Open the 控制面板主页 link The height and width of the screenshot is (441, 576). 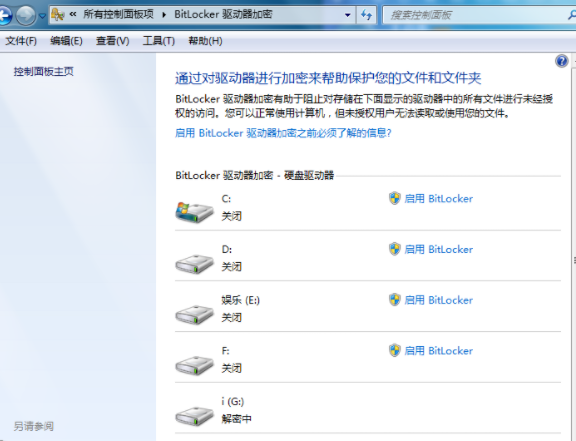(44, 71)
